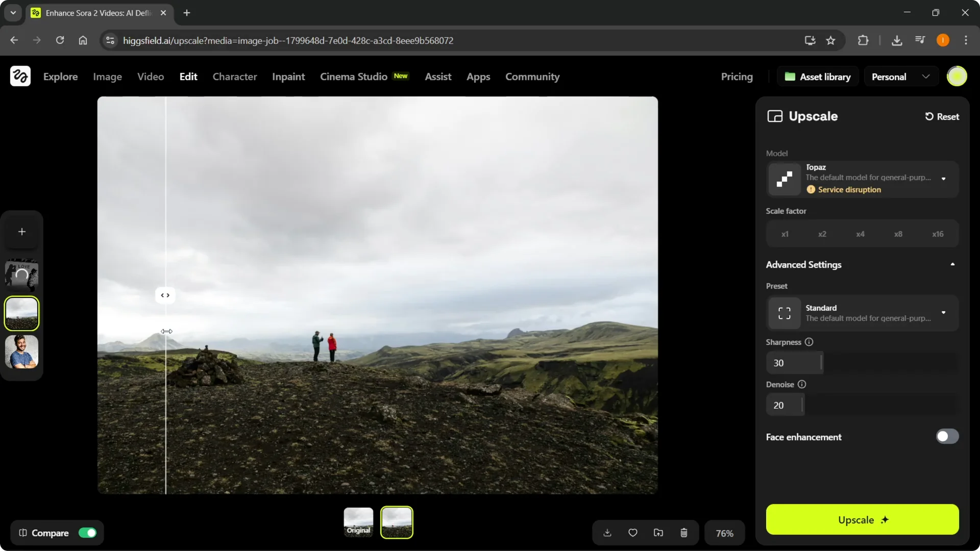The height and width of the screenshot is (551, 980).
Task: Click the Higgsfield logo in top left
Action: click(x=20, y=76)
